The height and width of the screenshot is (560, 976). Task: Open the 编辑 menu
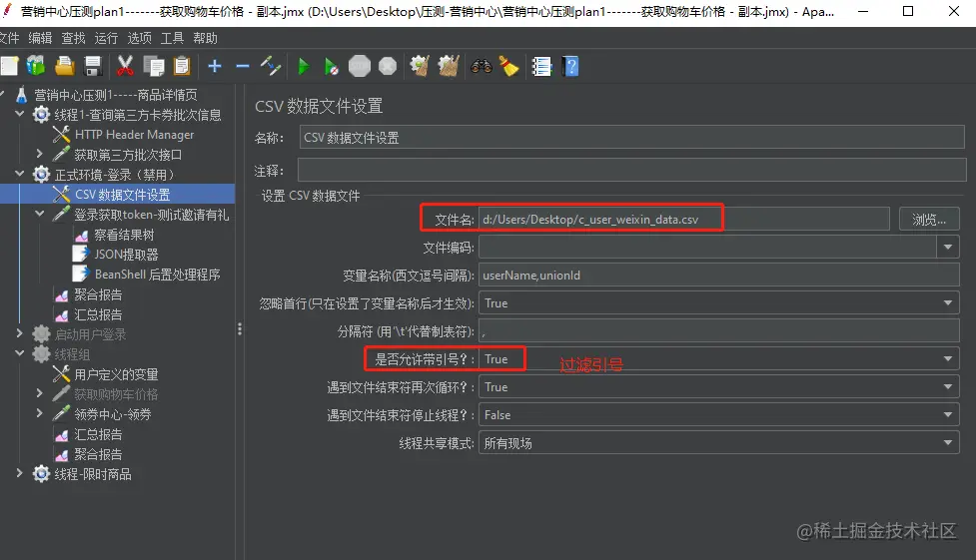[x=41, y=38]
